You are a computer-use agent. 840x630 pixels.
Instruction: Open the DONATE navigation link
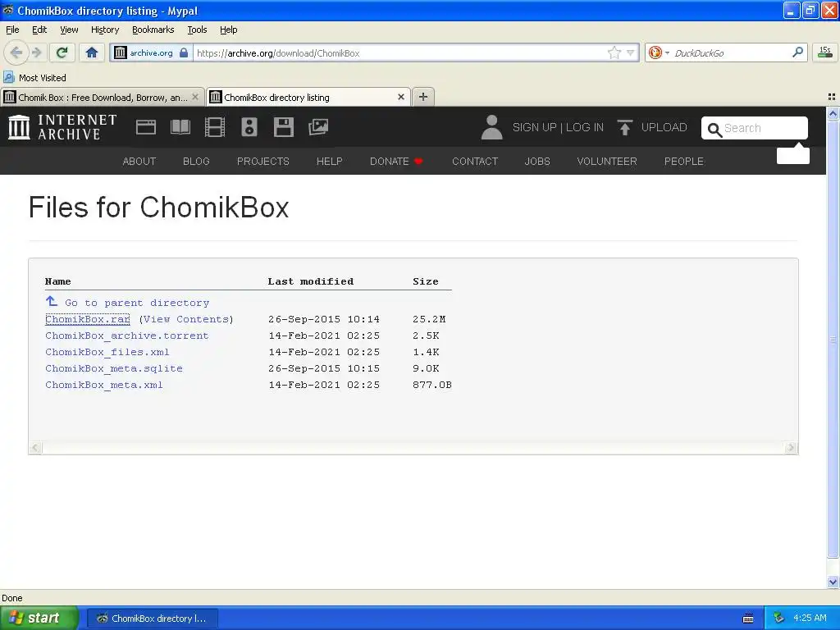[x=396, y=162]
